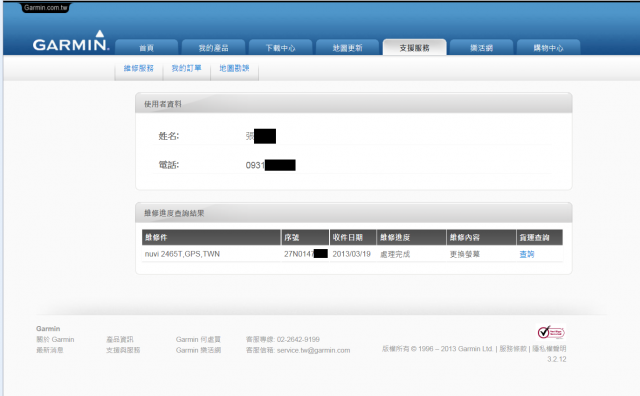Image resolution: width=640 pixels, height=396 pixels.
Task: Open 產品資訊 footer link
Action: (120, 339)
